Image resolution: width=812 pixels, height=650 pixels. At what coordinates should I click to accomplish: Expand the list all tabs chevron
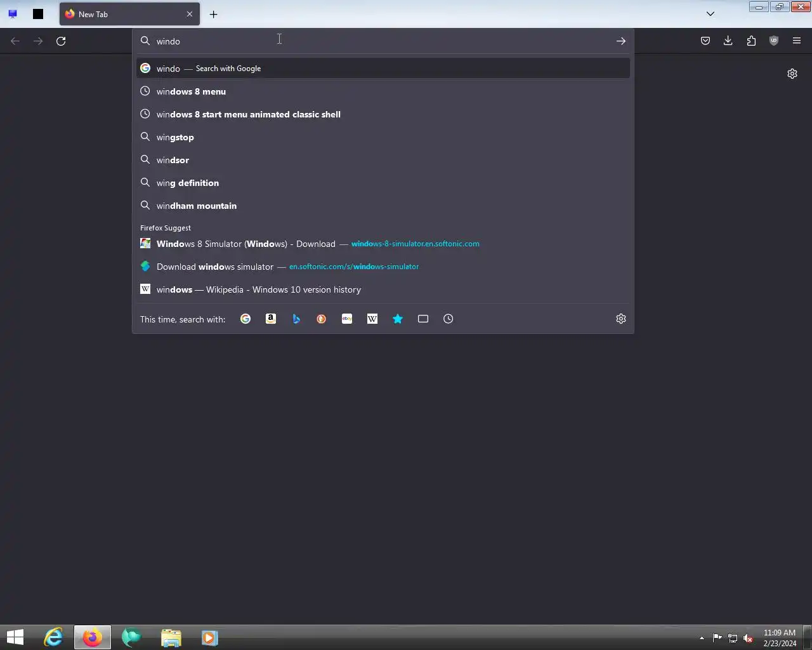point(710,14)
